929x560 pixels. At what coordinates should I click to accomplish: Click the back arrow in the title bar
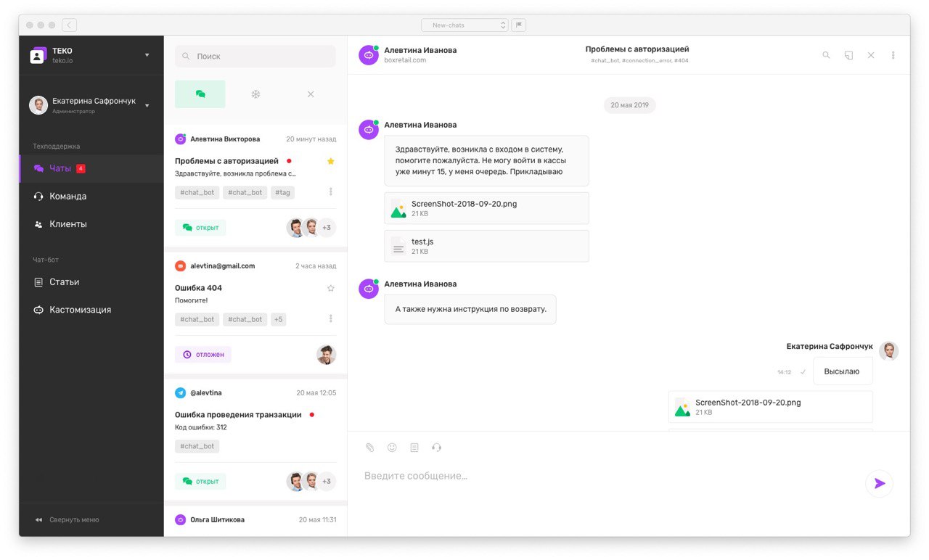(69, 25)
